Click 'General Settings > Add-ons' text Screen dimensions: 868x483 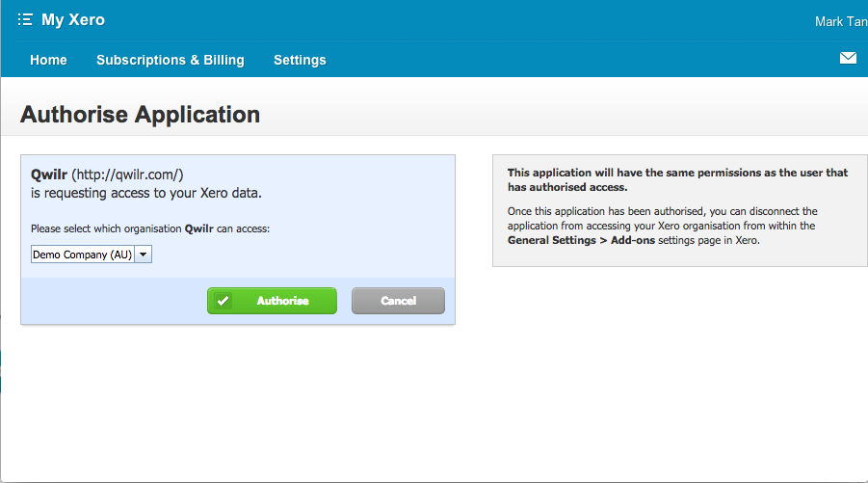(581, 240)
